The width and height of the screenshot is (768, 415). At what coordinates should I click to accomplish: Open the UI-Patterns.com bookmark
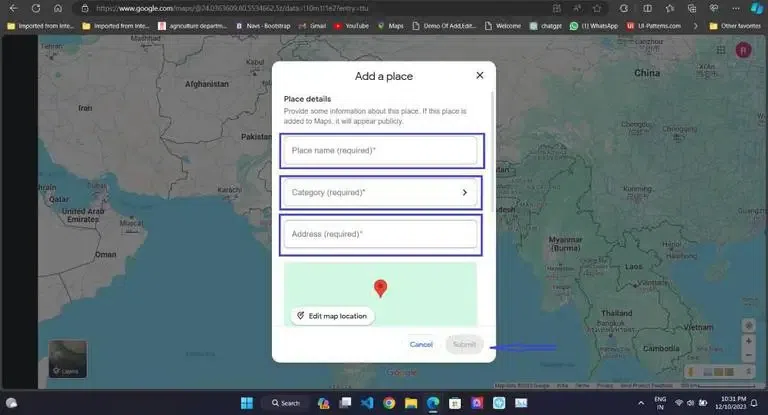[653, 26]
